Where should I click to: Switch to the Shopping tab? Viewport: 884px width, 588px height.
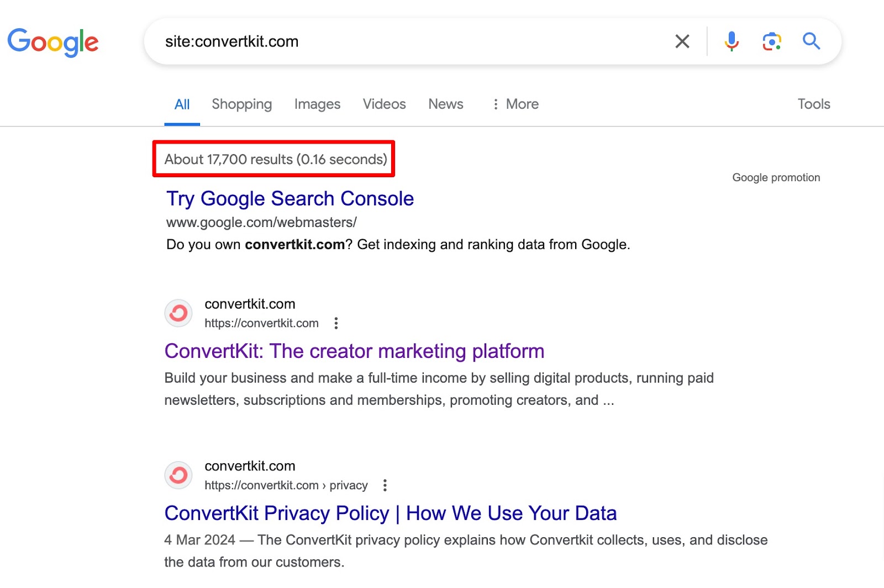[241, 104]
